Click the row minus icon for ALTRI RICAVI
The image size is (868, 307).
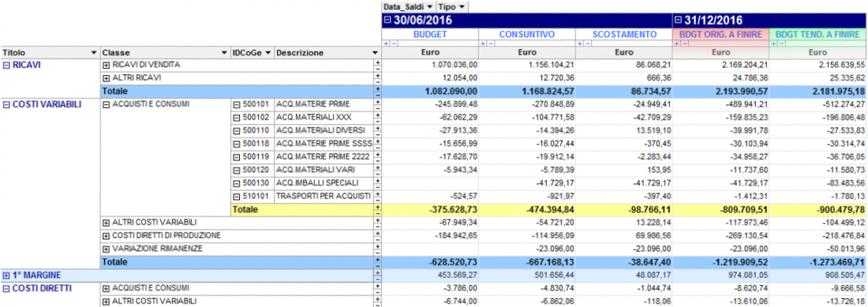pos(378,82)
